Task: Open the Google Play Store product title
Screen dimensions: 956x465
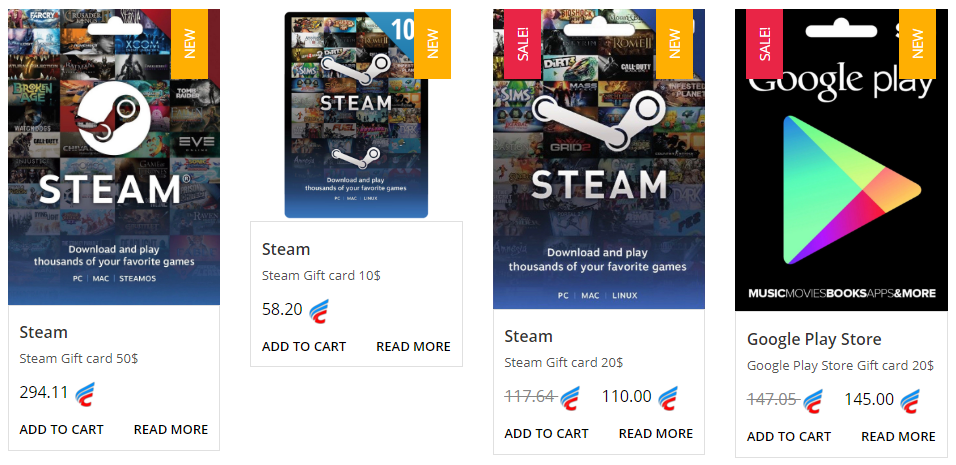Action: click(x=814, y=339)
